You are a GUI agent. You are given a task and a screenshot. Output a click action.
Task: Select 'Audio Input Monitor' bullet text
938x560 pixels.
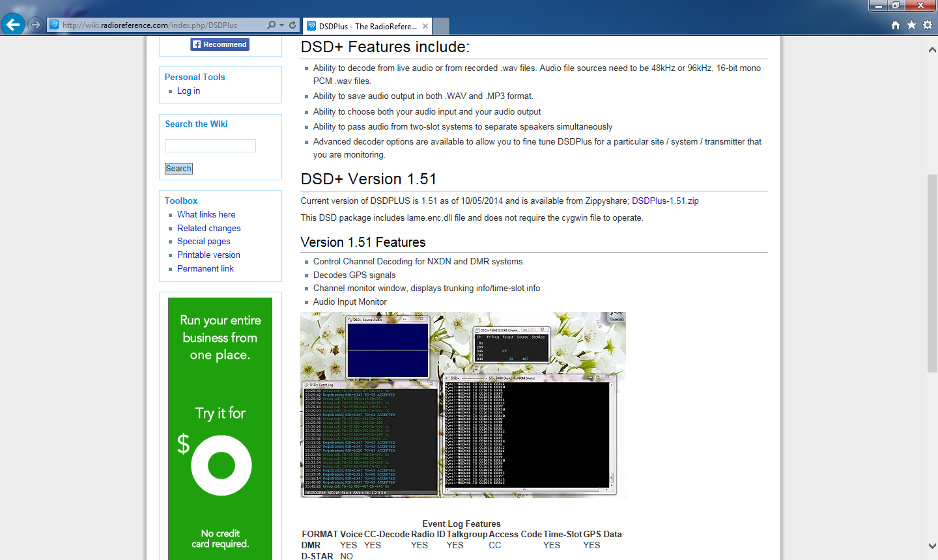pos(350,301)
